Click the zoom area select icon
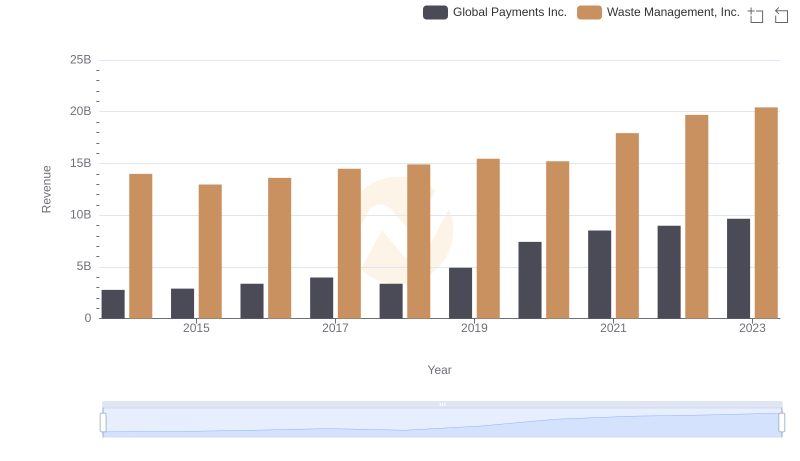This screenshot has height=461, width=800. point(756,15)
